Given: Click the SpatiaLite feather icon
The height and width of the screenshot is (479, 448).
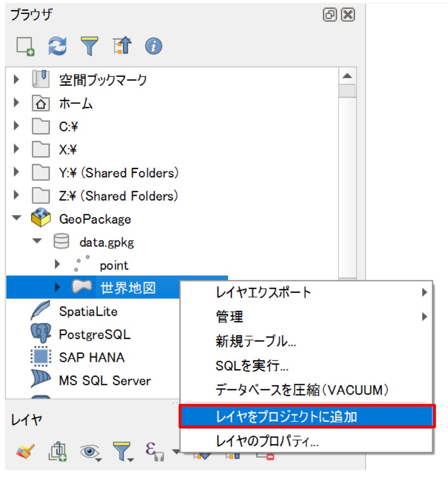Looking at the screenshot, I should tap(41, 310).
